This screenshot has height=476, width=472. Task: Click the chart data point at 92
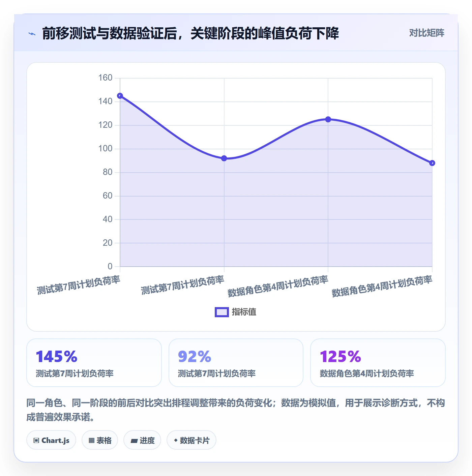pos(224,158)
